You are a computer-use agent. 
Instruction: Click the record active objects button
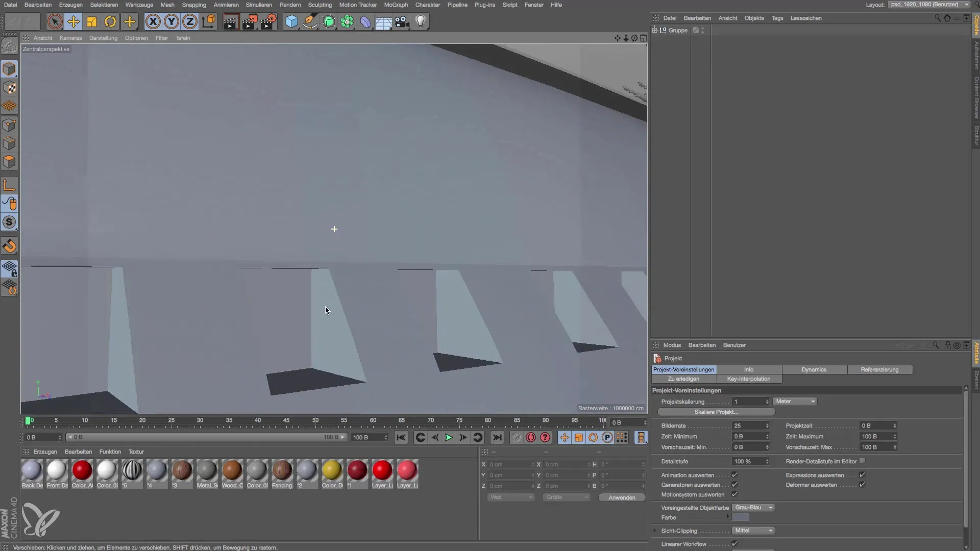(x=517, y=438)
